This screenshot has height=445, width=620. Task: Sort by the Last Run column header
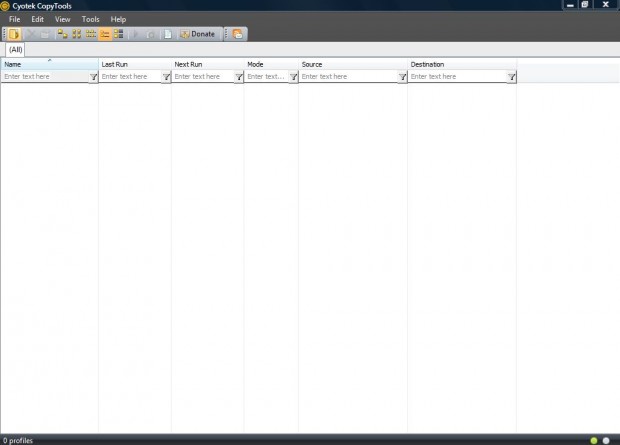134,64
